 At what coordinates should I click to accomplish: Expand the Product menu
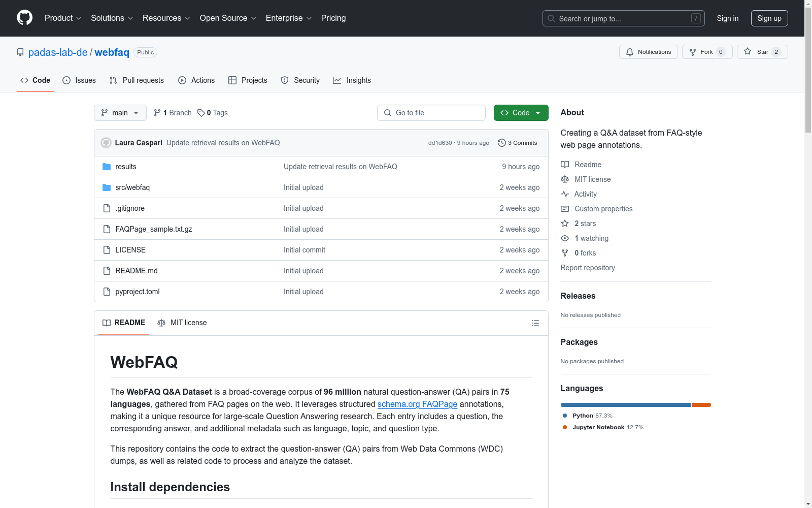pyautogui.click(x=63, y=18)
